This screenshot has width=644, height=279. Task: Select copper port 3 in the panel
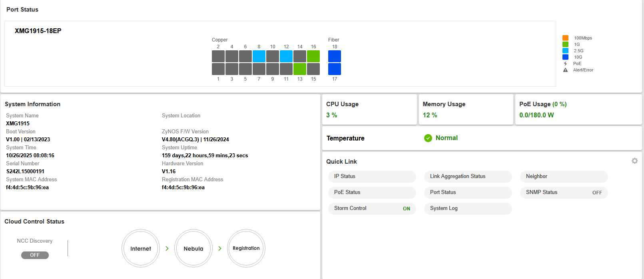click(232, 69)
